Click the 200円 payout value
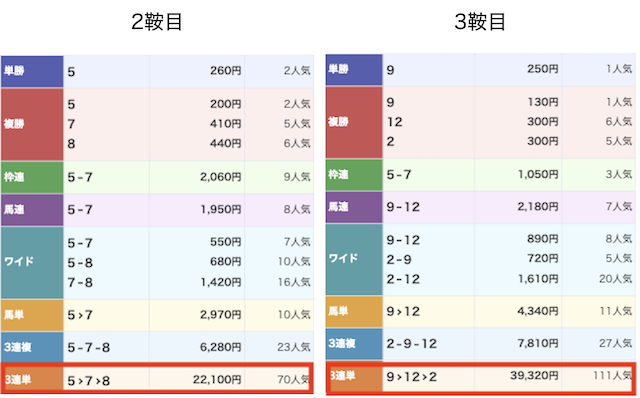This screenshot has height=398, width=640. pos(226,104)
